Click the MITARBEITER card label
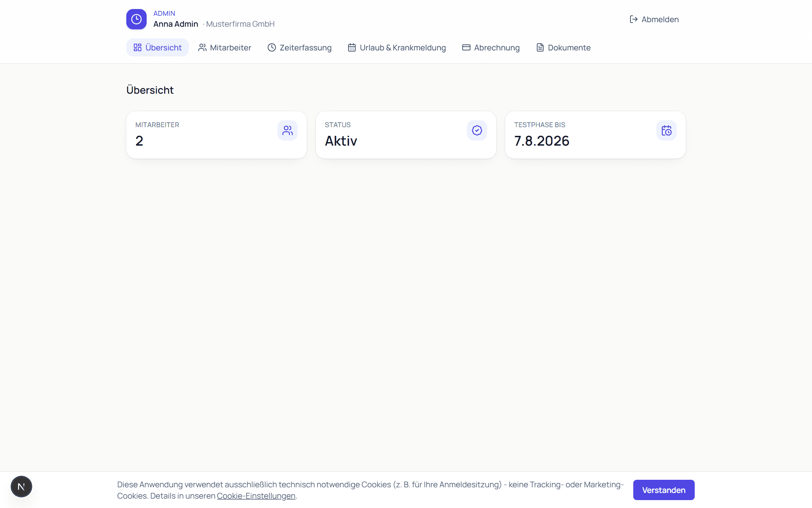 click(157, 125)
